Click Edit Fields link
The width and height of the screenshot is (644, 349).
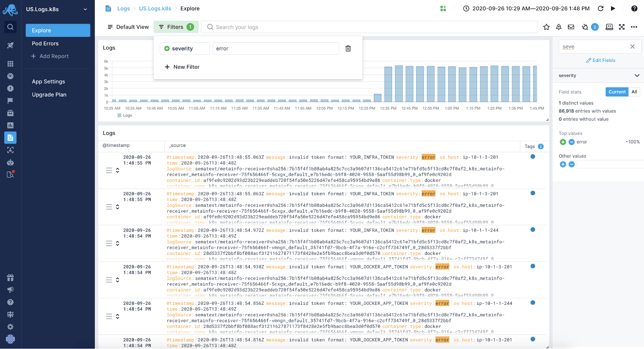601,60
